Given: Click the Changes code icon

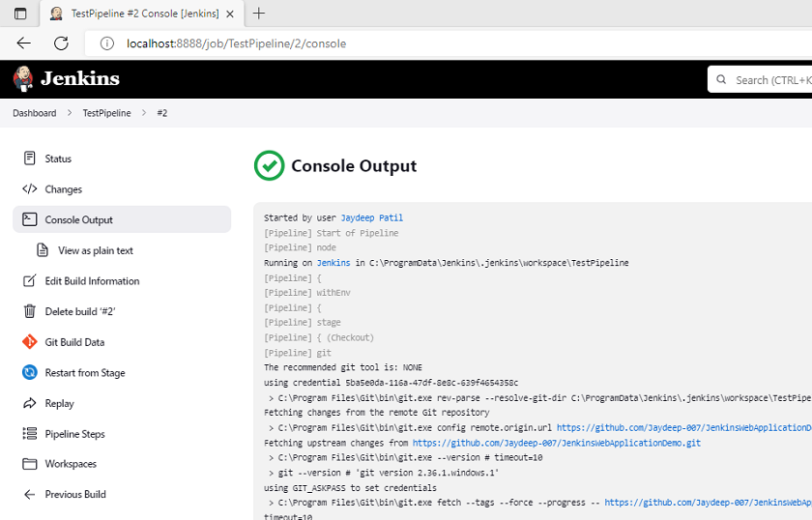Looking at the screenshot, I should [x=29, y=189].
